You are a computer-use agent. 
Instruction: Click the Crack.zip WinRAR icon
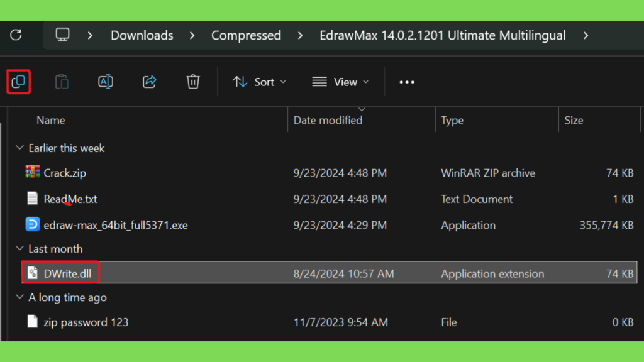(33, 172)
